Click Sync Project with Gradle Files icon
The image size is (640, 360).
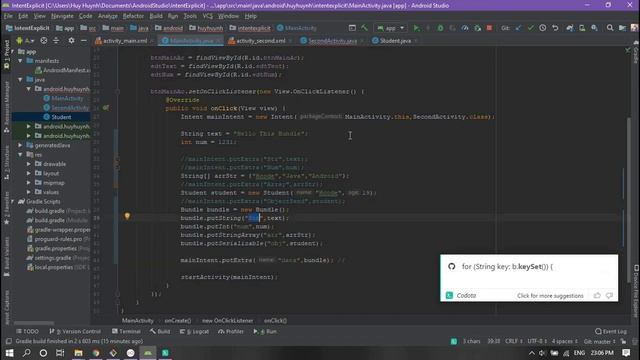(x=569, y=28)
